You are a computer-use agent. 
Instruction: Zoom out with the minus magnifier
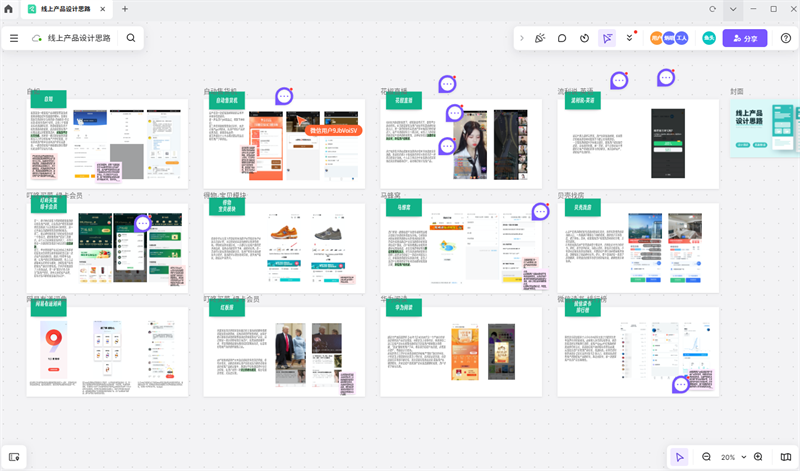(x=706, y=457)
